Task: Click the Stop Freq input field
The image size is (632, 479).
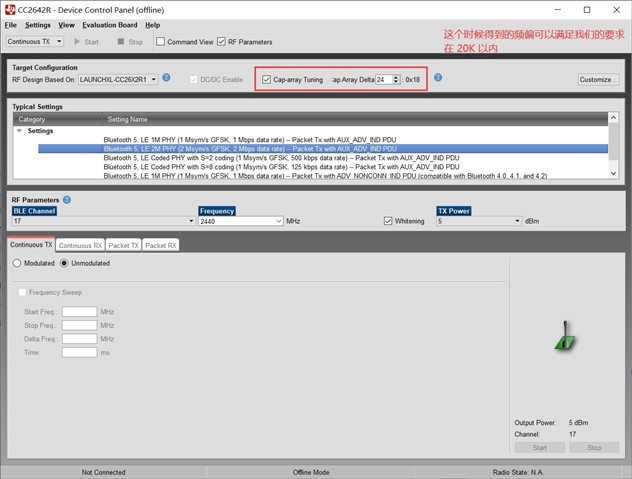Action: [79, 325]
